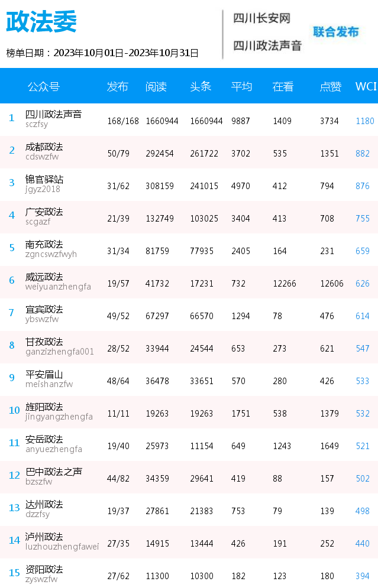Viewport: 378px width, 588px height.
Task: Select the 在看 column header
Action: coord(283,87)
